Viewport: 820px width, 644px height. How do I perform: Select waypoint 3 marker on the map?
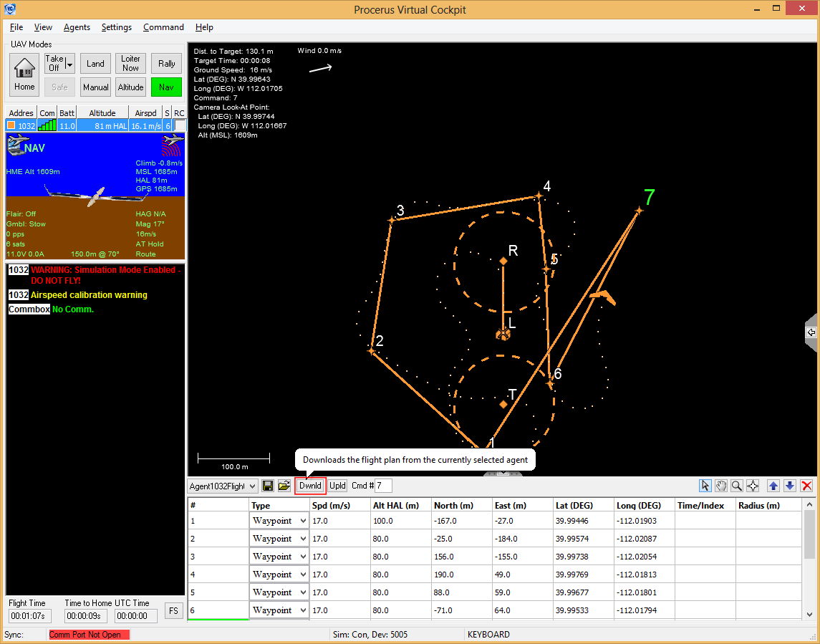coord(392,220)
